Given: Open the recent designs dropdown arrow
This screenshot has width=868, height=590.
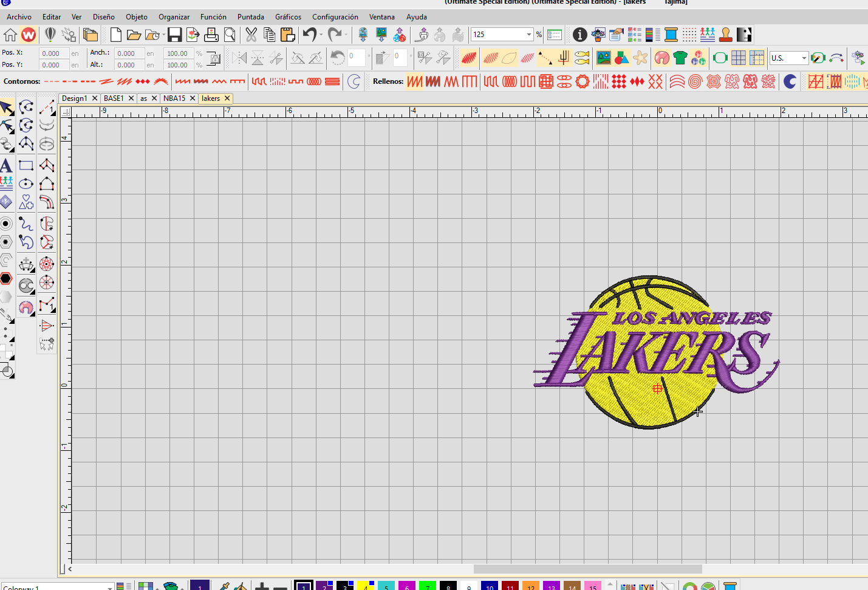Looking at the screenshot, I should [x=163, y=35].
